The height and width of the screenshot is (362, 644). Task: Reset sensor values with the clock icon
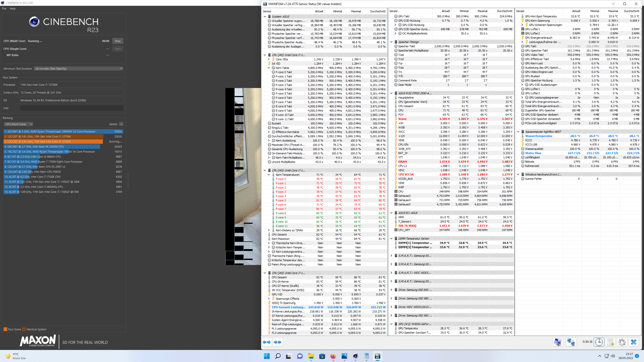pyautogui.click(x=599, y=342)
